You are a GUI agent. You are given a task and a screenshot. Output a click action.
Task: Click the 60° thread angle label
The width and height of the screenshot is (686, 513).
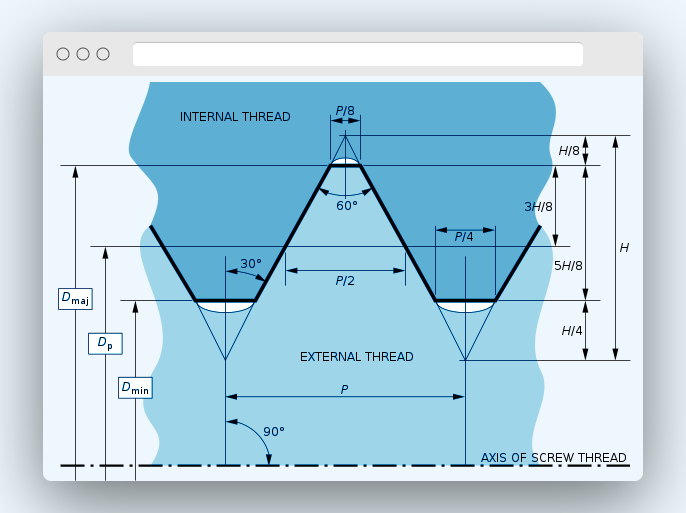coord(346,206)
